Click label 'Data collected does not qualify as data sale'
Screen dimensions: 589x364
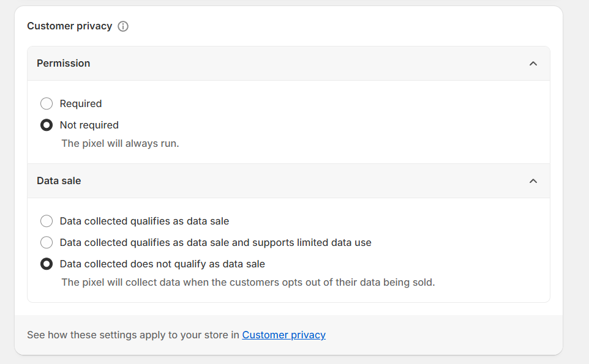(162, 264)
